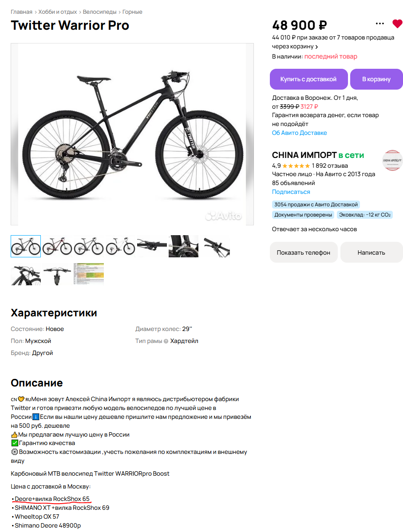Screen dimensions: 403x532
Task: Add item with В корзину button
Action: coord(376,79)
